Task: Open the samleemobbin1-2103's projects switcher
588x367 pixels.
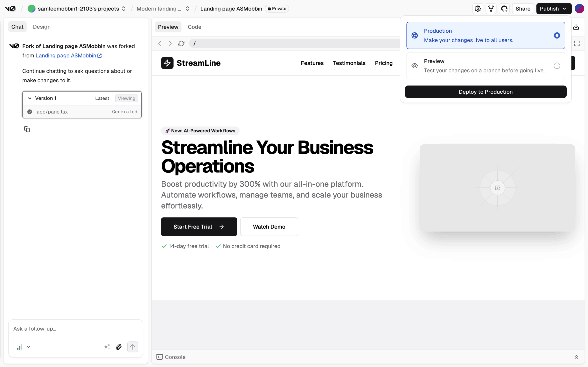Action: coord(124,9)
